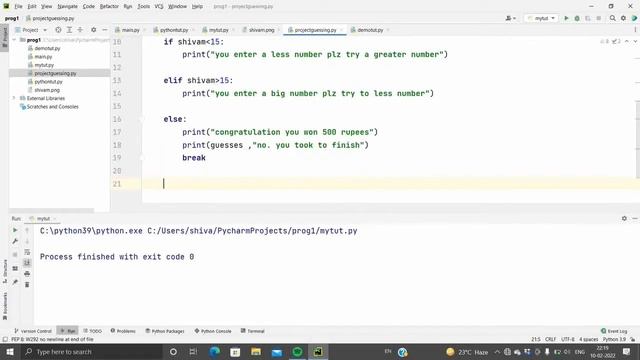The height and width of the screenshot is (360, 640).
Task: Open the Python 3.9 interpreter selector
Action: click(x=614, y=339)
